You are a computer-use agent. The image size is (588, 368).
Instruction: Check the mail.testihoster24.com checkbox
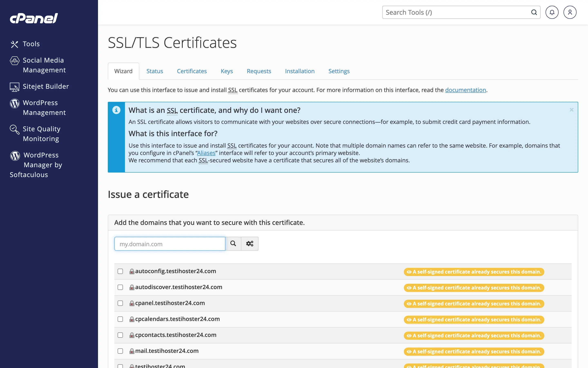click(x=120, y=351)
